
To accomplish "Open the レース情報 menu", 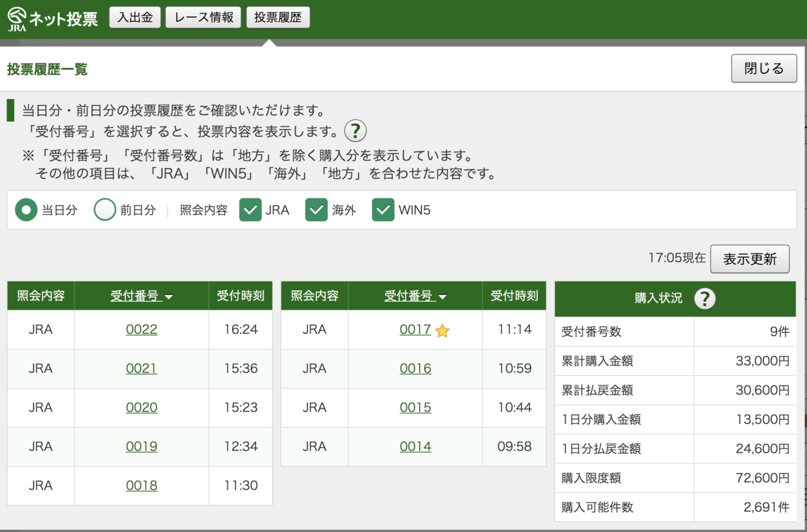I will (x=203, y=17).
